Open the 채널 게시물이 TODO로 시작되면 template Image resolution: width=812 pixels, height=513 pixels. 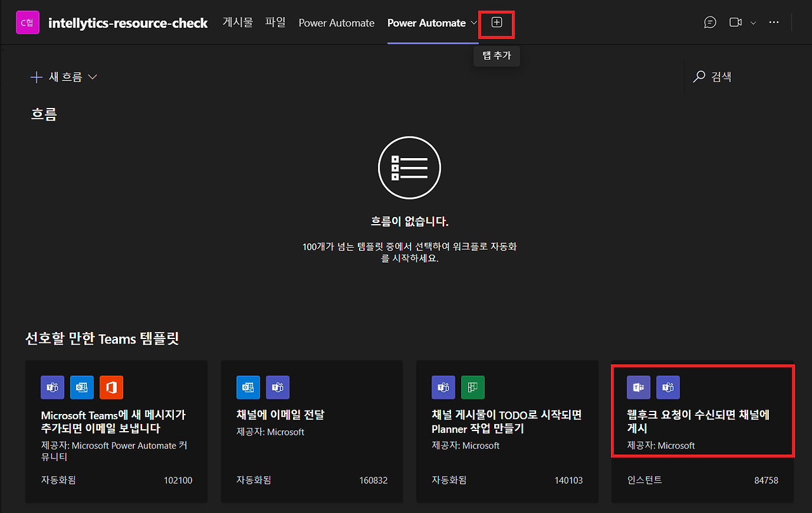click(x=507, y=432)
